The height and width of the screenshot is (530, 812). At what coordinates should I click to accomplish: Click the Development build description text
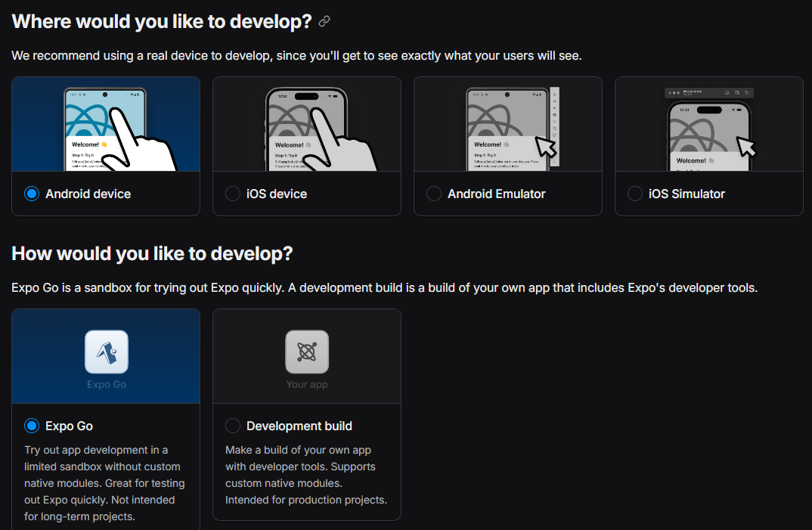point(306,475)
